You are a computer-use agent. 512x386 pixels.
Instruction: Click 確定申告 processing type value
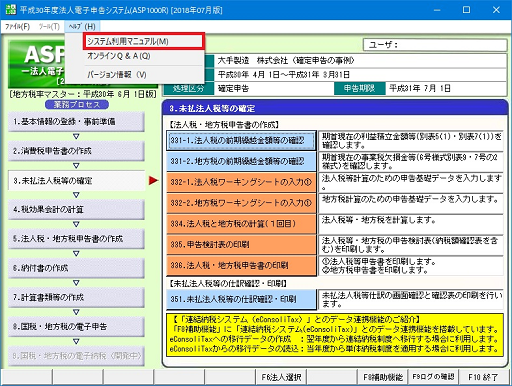(x=233, y=88)
